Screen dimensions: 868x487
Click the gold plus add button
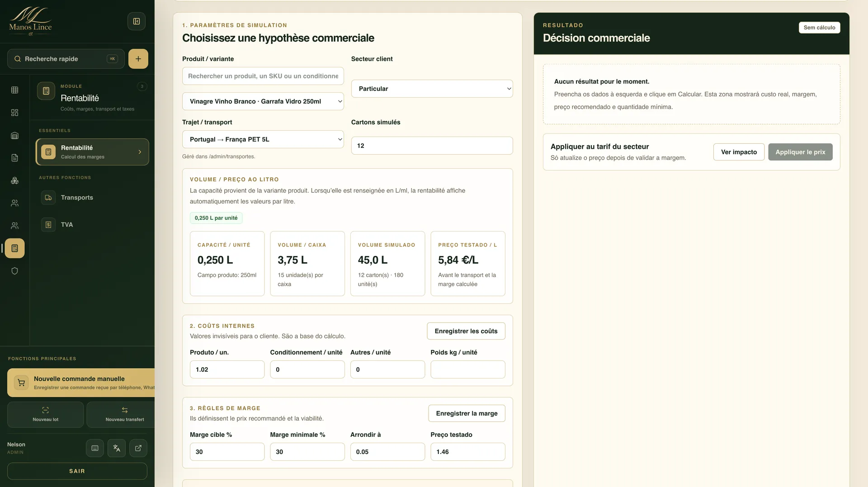138,59
